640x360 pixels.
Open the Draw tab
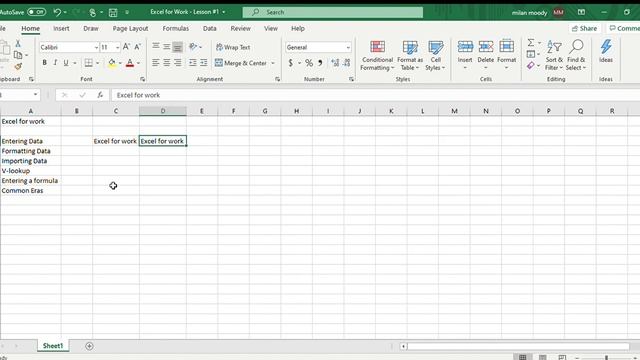[x=91, y=29]
